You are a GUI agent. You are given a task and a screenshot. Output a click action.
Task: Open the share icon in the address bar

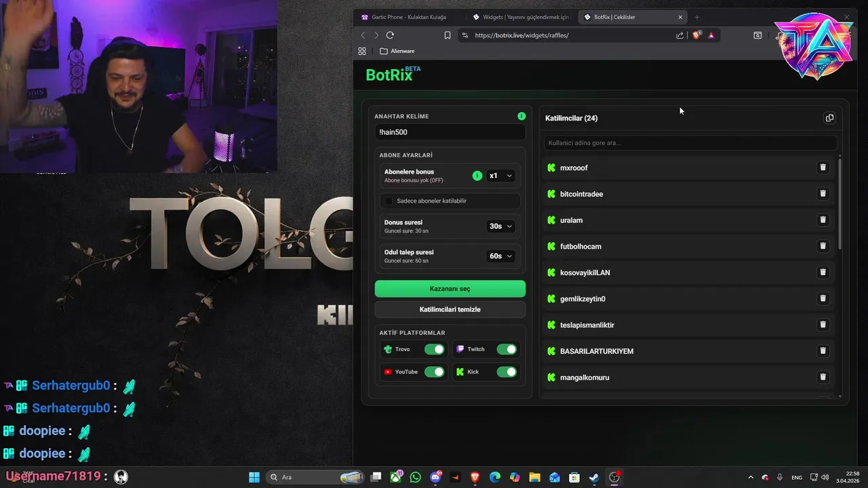(x=679, y=35)
